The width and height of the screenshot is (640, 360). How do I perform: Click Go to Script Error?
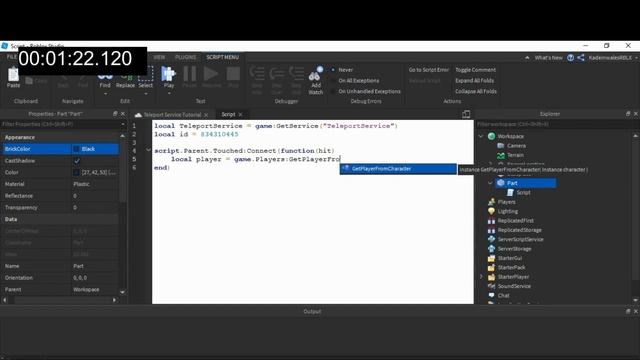[x=429, y=70]
